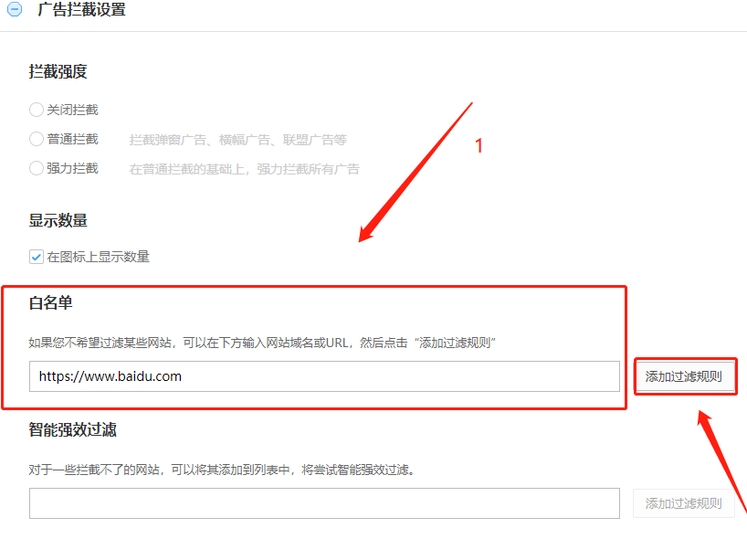Screen dimensions: 747x560
Task: Click whitelist instruction text 如果您不希望过滤某些网站
Action: (262, 343)
